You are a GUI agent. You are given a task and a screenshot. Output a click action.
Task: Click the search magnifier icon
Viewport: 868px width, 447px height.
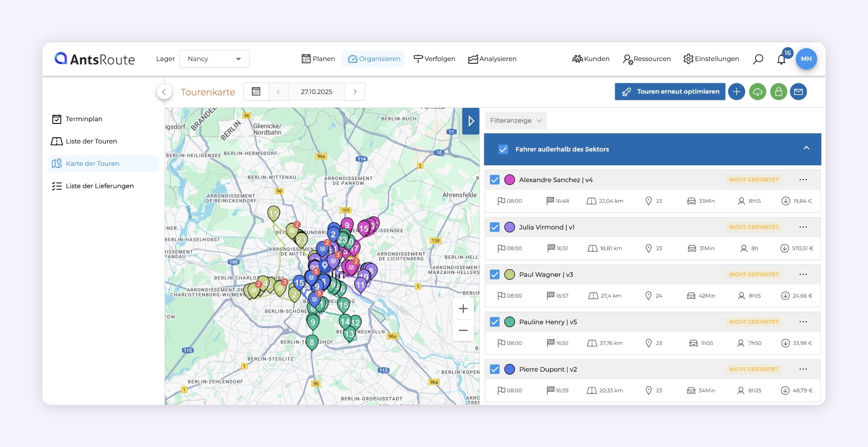click(x=758, y=59)
